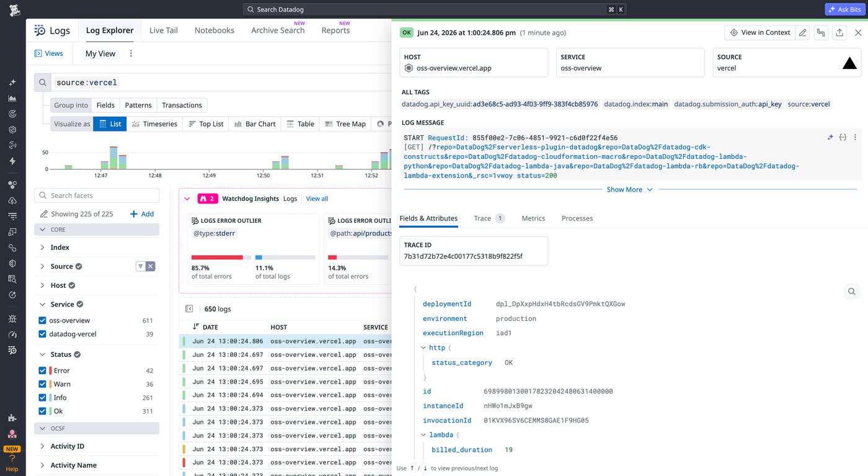Collapse the Watchdog Insights section
The width and height of the screenshot is (868, 476).
pos(188,199)
